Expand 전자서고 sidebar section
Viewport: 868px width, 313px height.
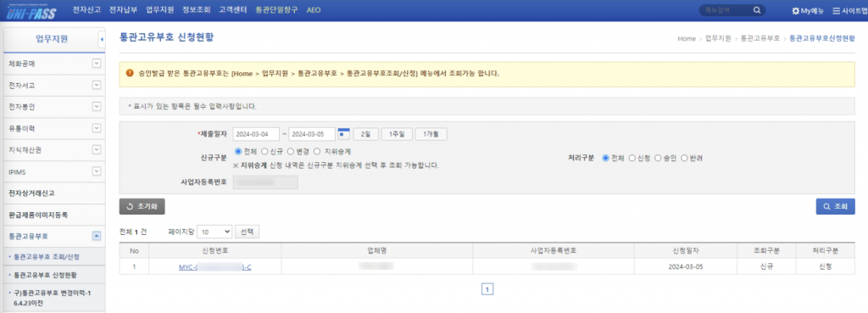pos(97,86)
